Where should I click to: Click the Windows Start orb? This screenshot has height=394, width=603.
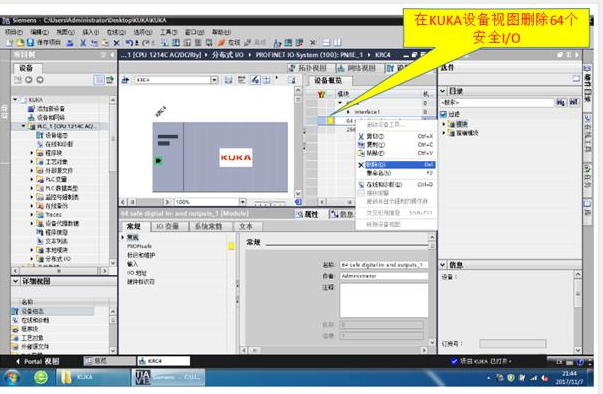click(x=11, y=377)
